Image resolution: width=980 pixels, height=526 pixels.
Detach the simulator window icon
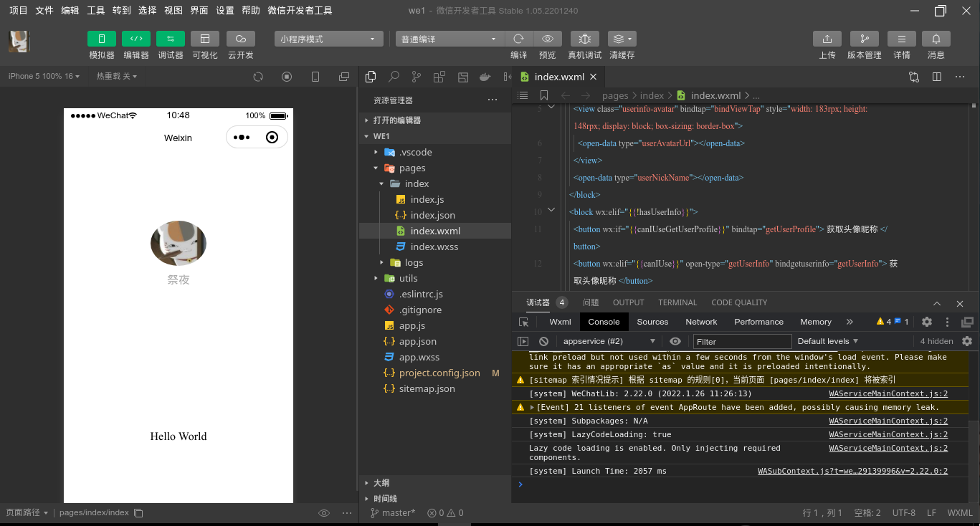(x=344, y=77)
